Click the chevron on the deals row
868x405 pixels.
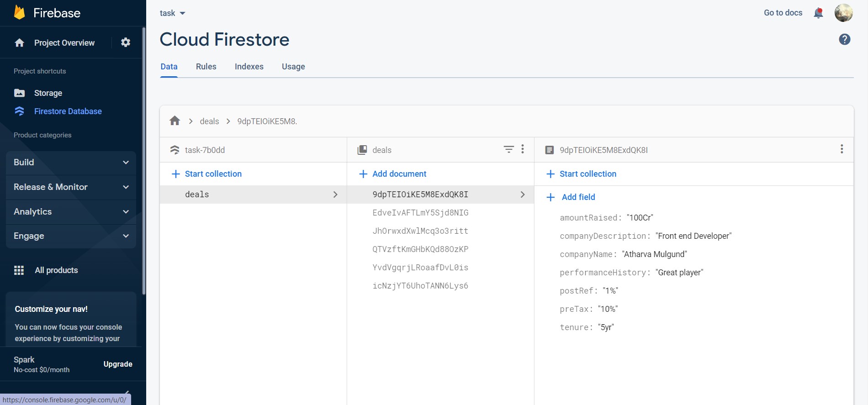(x=335, y=195)
